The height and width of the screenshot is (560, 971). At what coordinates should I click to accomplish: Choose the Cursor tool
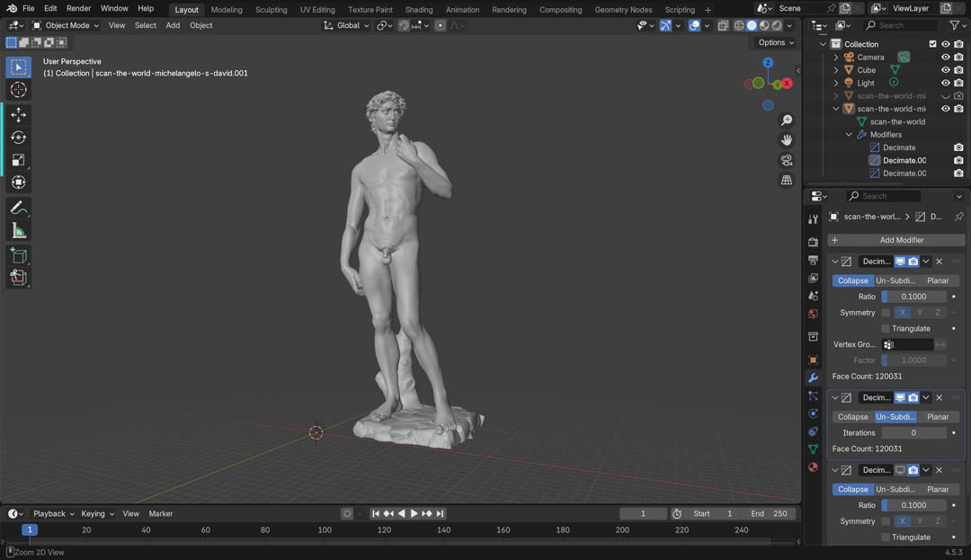[18, 90]
